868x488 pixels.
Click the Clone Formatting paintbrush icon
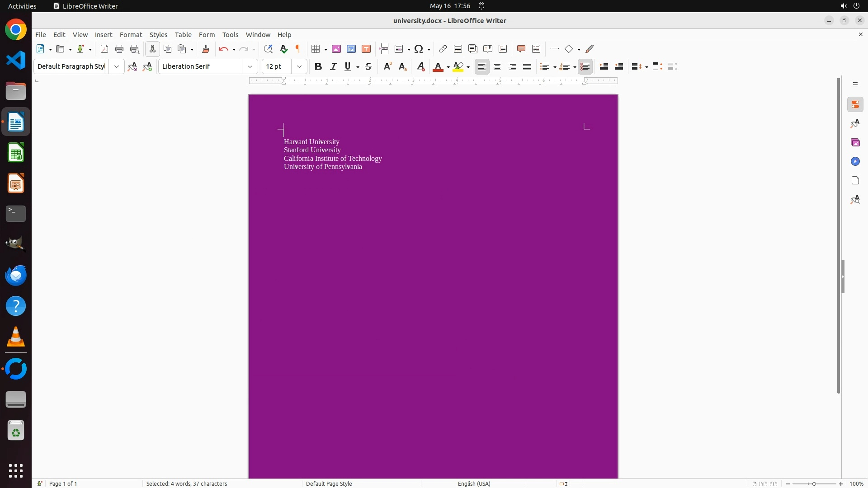[x=206, y=49]
